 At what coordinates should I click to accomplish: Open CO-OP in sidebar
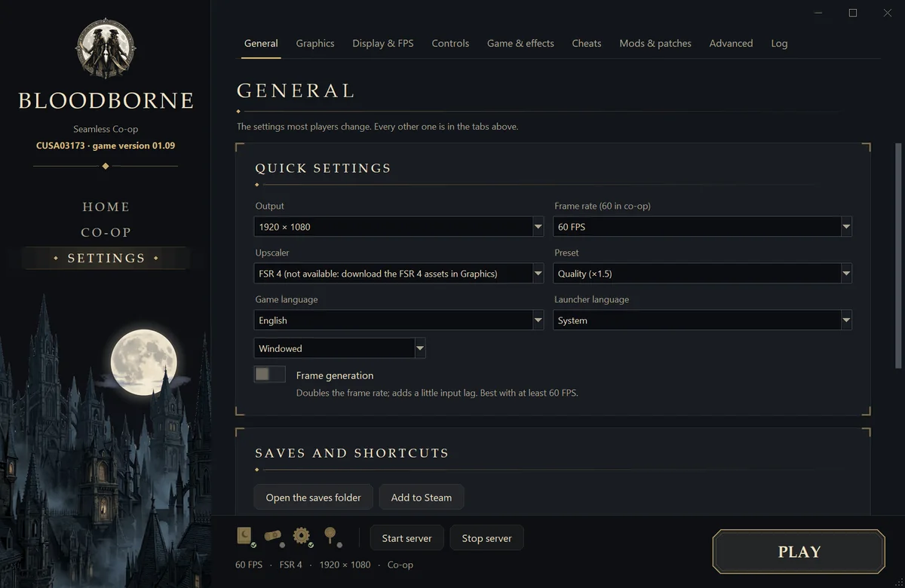coord(106,232)
